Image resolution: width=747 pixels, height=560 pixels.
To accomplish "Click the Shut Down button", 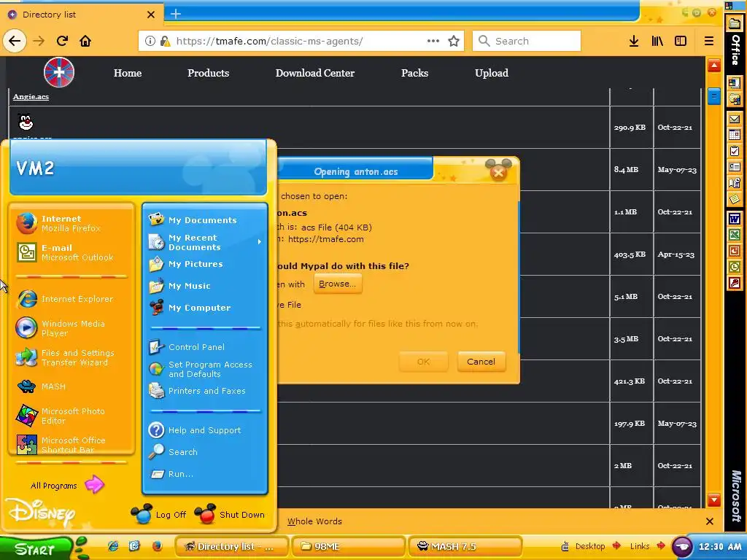I will (x=230, y=514).
